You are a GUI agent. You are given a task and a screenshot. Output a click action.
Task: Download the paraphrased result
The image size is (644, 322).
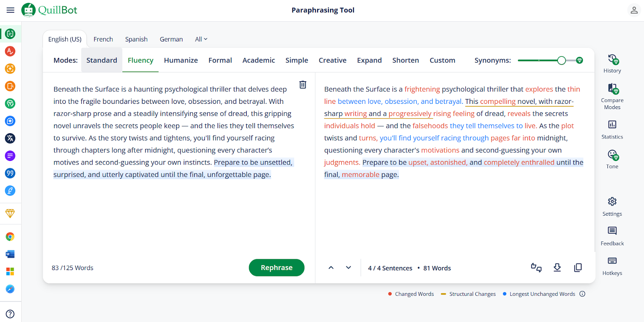pyautogui.click(x=557, y=268)
